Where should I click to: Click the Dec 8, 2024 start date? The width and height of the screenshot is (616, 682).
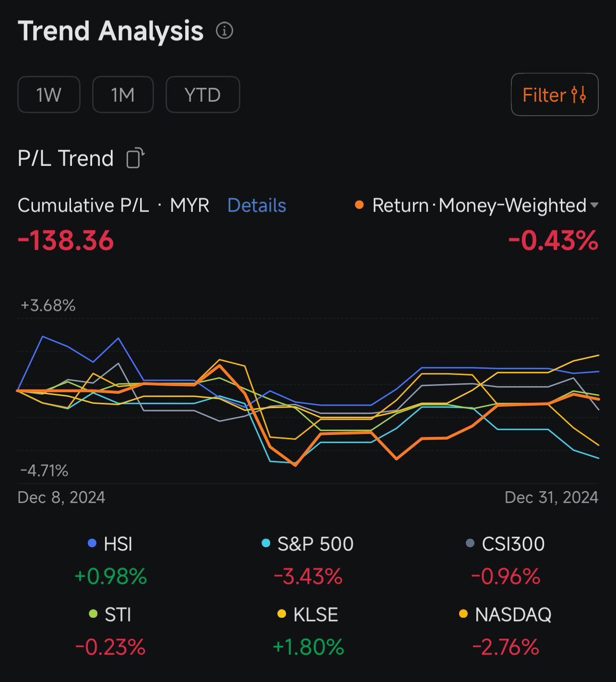tap(61, 497)
